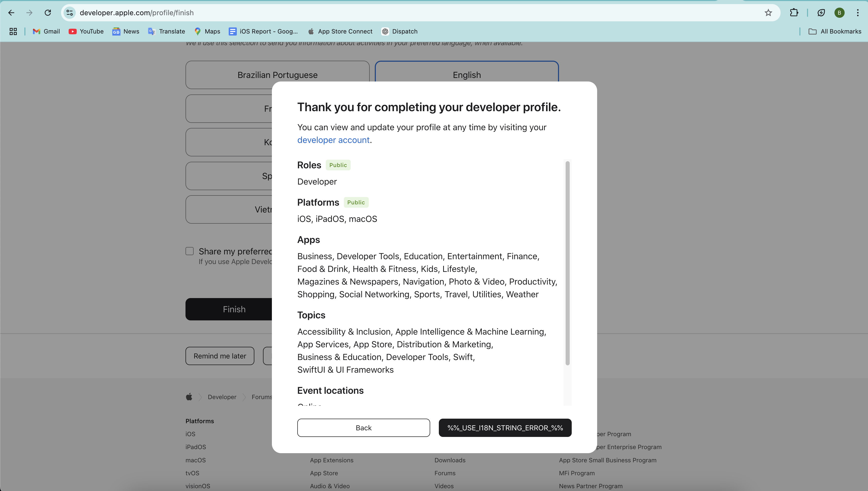Open the Audio & Video footer link

pyautogui.click(x=330, y=486)
